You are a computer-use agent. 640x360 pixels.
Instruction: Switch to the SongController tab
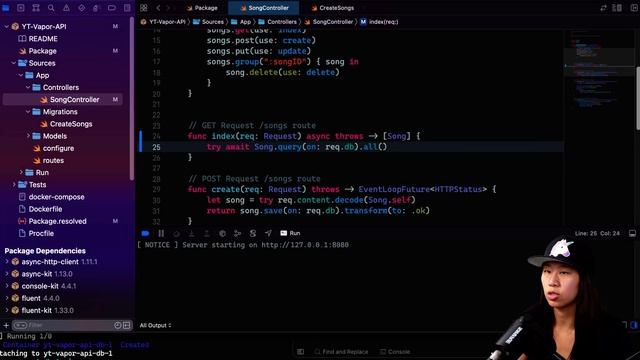pos(264,8)
